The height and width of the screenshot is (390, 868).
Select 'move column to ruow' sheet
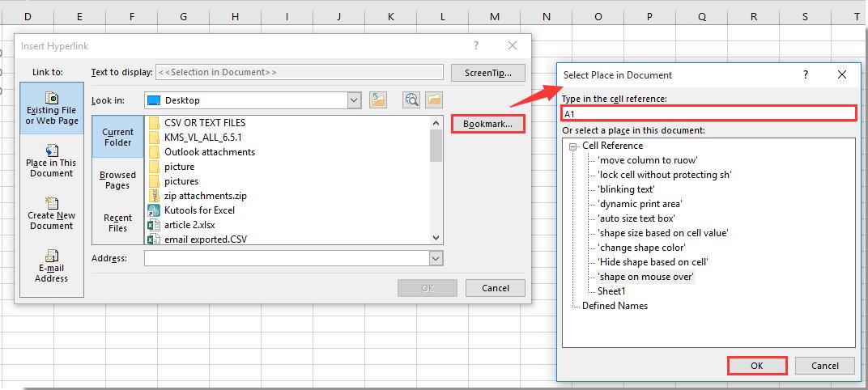point(648,160)
